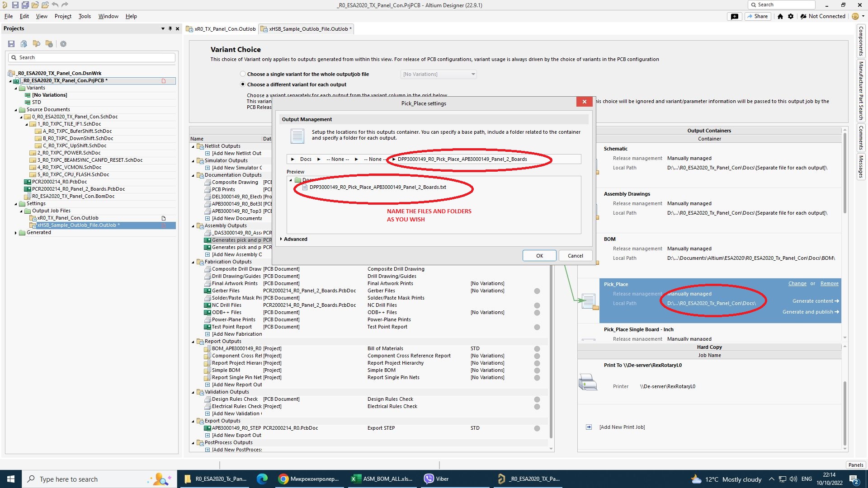The height and width of the screenshot is (488, 868).
Task: Click the folder-with-gear icon in Projects toolbar
Action: pos(49,44)
